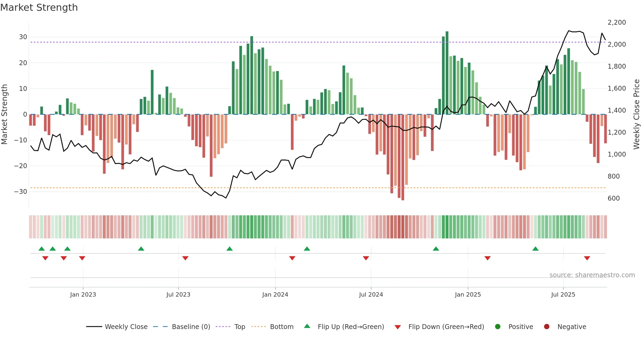644x362 pixels.
Task: Click the green flip-up triangle near May 2025
Action: point(536,249)
